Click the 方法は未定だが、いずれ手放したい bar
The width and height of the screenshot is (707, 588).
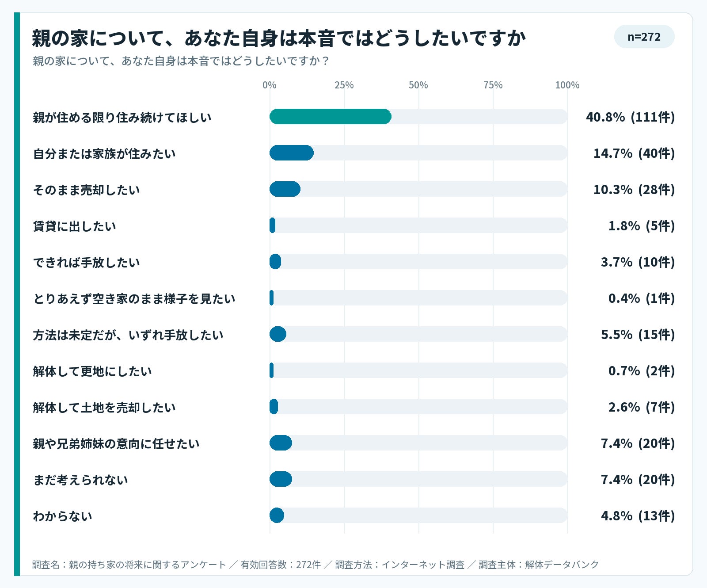tap(278, 334)
